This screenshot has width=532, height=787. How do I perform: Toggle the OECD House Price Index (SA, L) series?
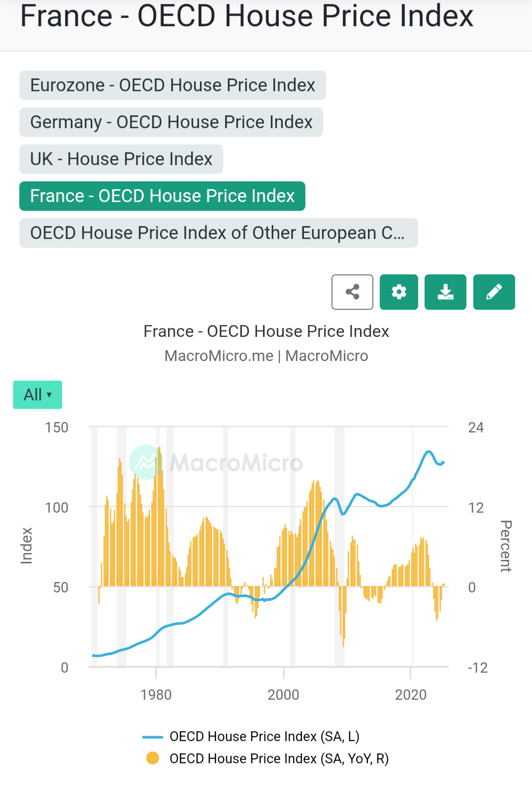pyautogui.click(x=265, y=736)
